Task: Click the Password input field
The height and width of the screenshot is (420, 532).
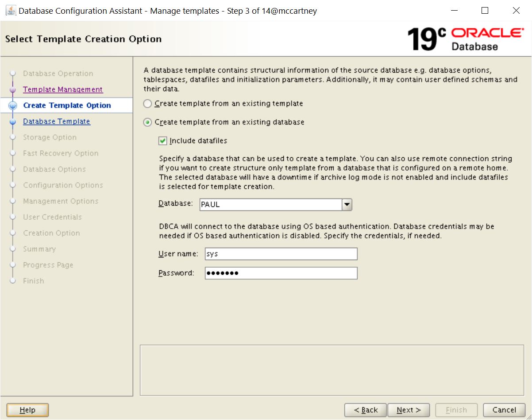Action: (x=281, y=273)
